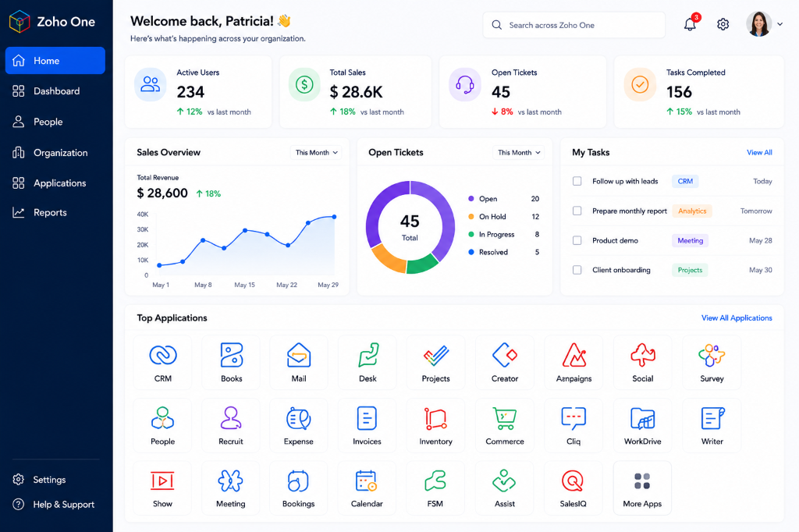This screenshot has width=799, height=532.
Task: Open Applications in the sidebar
Action: [x=55, y=183]
